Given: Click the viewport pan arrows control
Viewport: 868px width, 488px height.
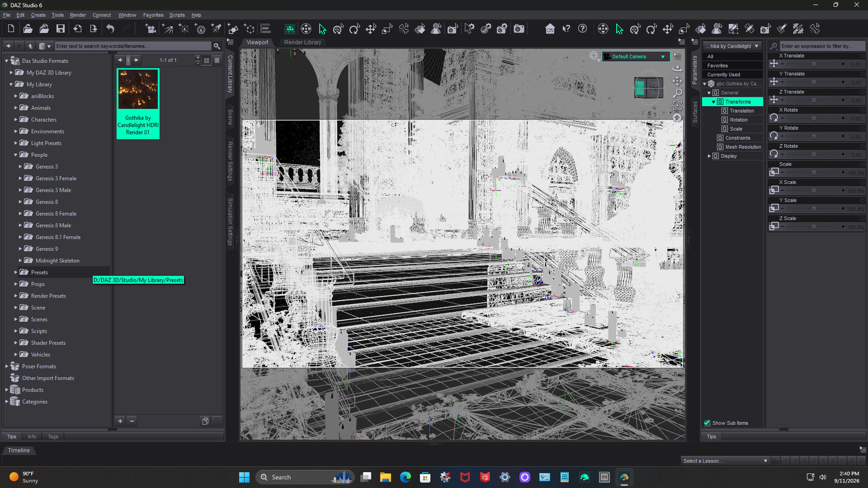Looking at the screenshot, I should pos(677,81).
